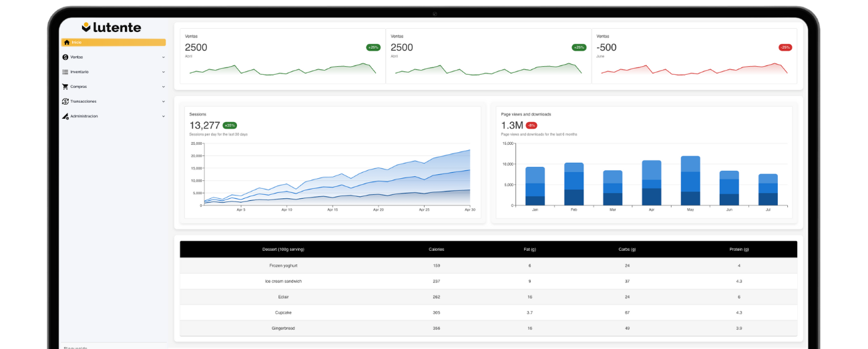
Task: Expand the Compras menu chevron
Action: pyautogui.click(x=164, y=86)
